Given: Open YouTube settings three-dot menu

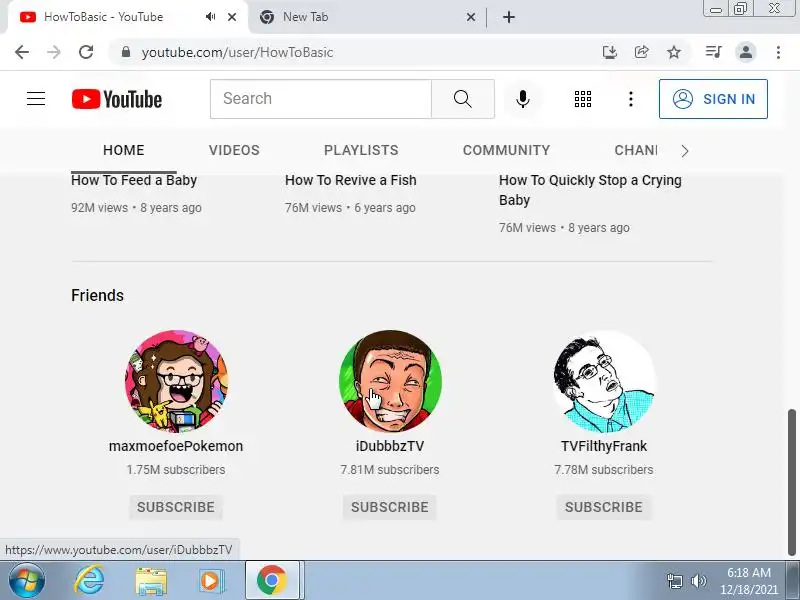Looking at the screenshot, I should 631,98.
